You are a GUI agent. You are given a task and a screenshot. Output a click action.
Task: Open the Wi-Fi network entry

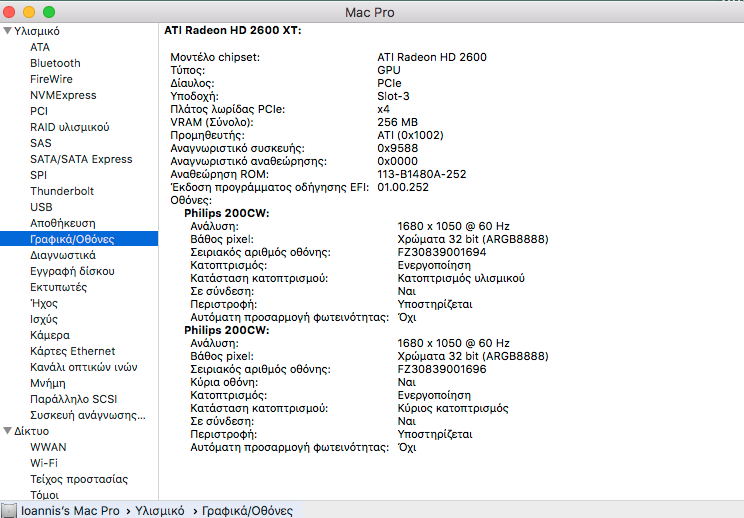tap(44, 463)
